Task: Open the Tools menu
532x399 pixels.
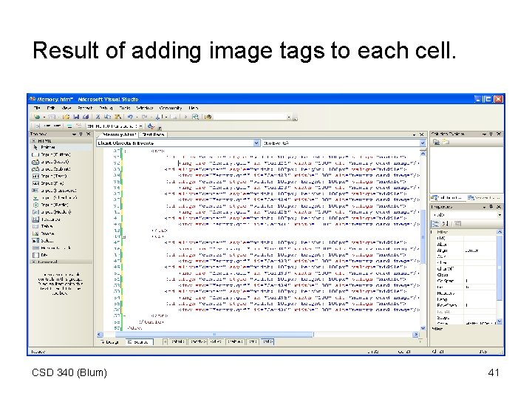Action: point(125,108)
